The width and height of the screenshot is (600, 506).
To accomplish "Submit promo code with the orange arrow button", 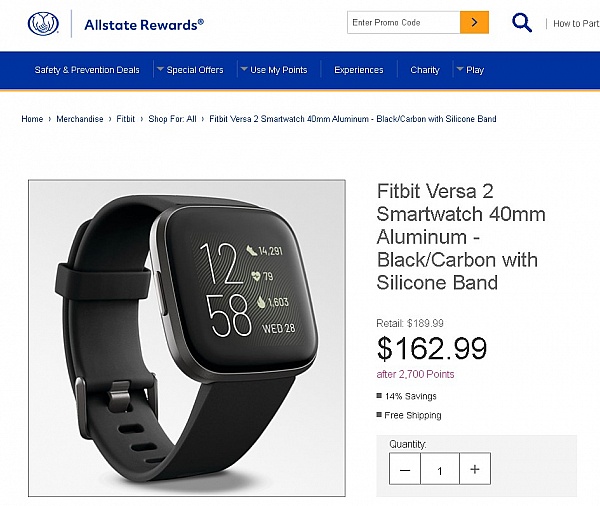I will [474, 23].
